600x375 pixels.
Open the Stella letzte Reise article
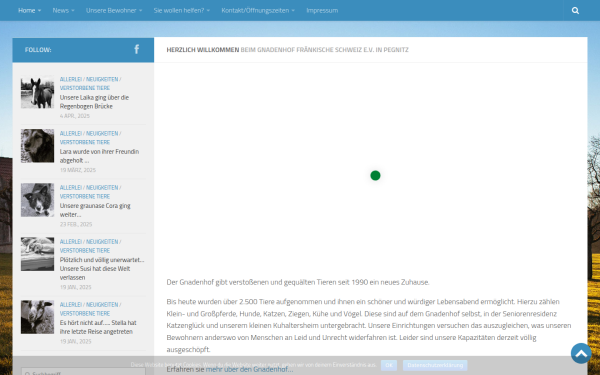pyautogui.click(x=98, y=327)
